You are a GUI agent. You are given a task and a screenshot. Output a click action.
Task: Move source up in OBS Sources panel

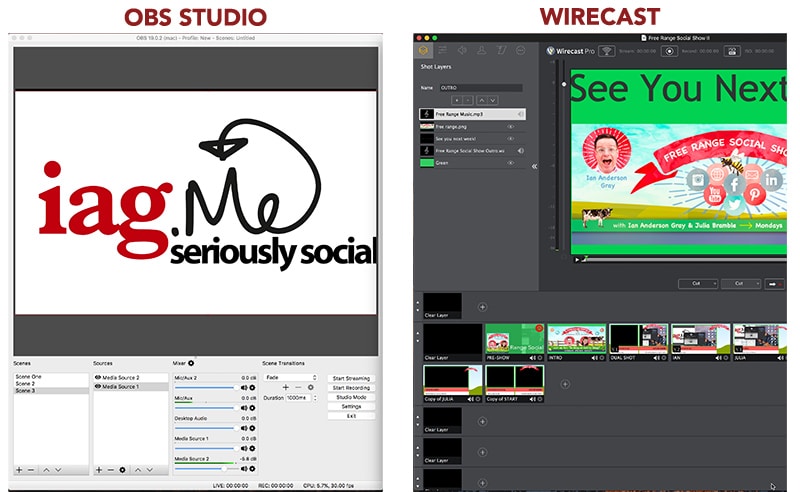pos(138,470)
